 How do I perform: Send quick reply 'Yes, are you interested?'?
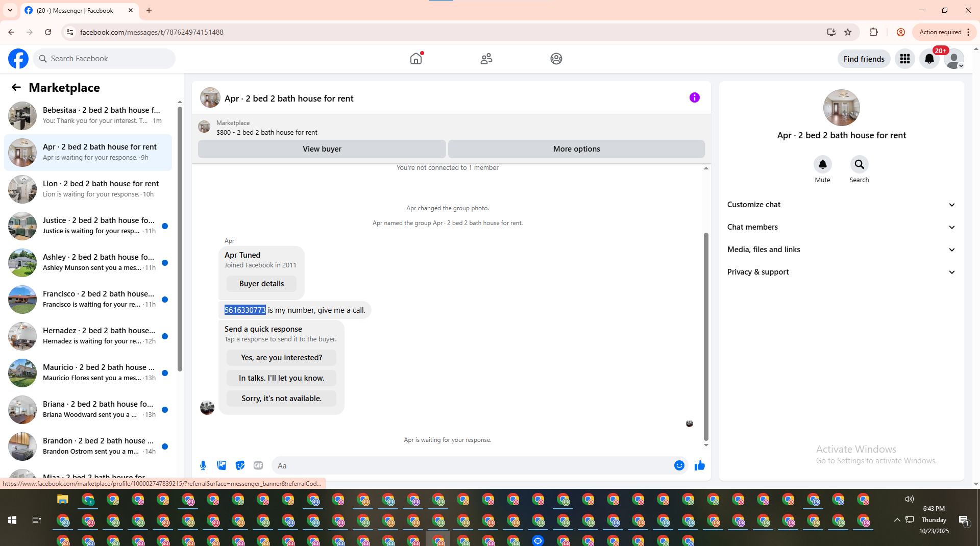(281, 358)
